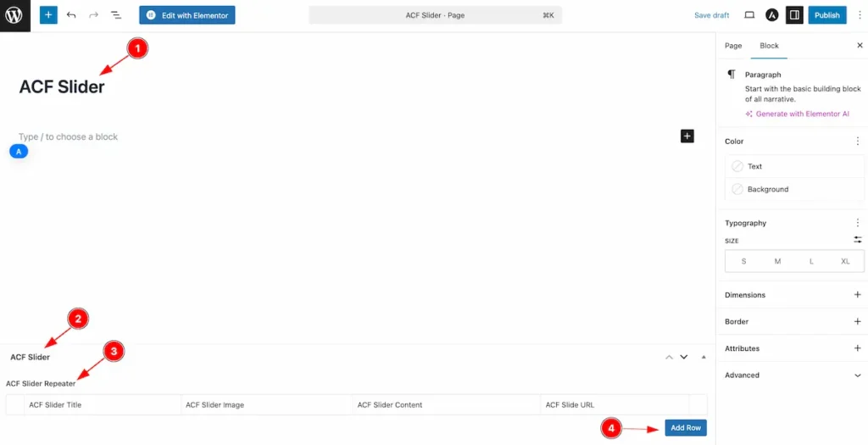The image size is (868, 445).
Task: Switch to the Page tab
Action: coord(733,46)
